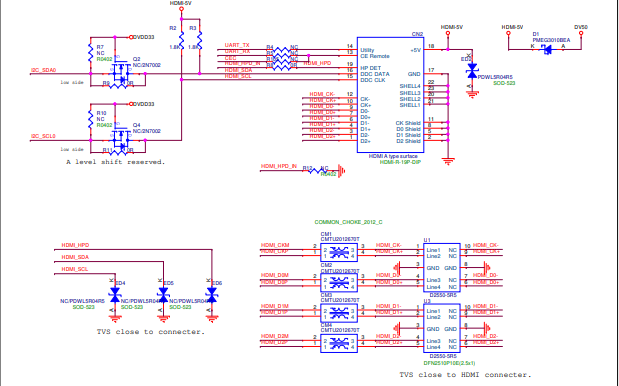Click the Q2 MOSFET transistor symbol
Image resolution: width=619 pixels, height=386 pixels.
120,72
